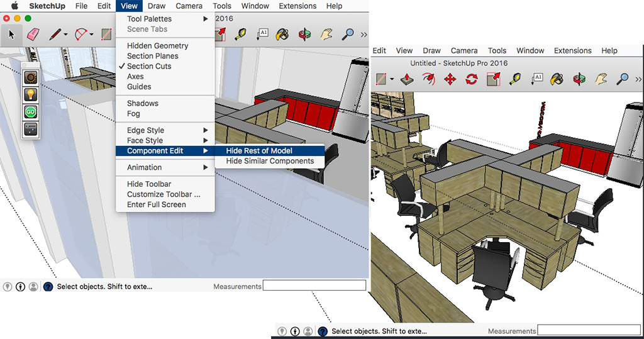The height and width of the screenshot is (339, 644).
Task: Activate the Arc drawing tool
Action: point(81,35)
